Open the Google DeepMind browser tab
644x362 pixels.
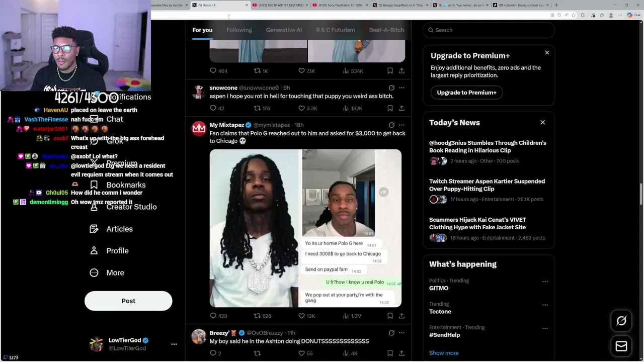tap(401, 5)
